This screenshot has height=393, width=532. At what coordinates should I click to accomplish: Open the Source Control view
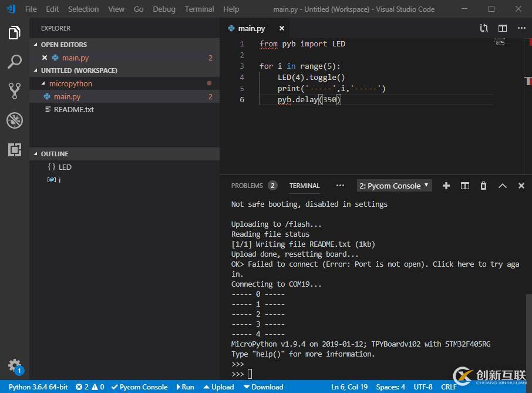click(14, 90)
